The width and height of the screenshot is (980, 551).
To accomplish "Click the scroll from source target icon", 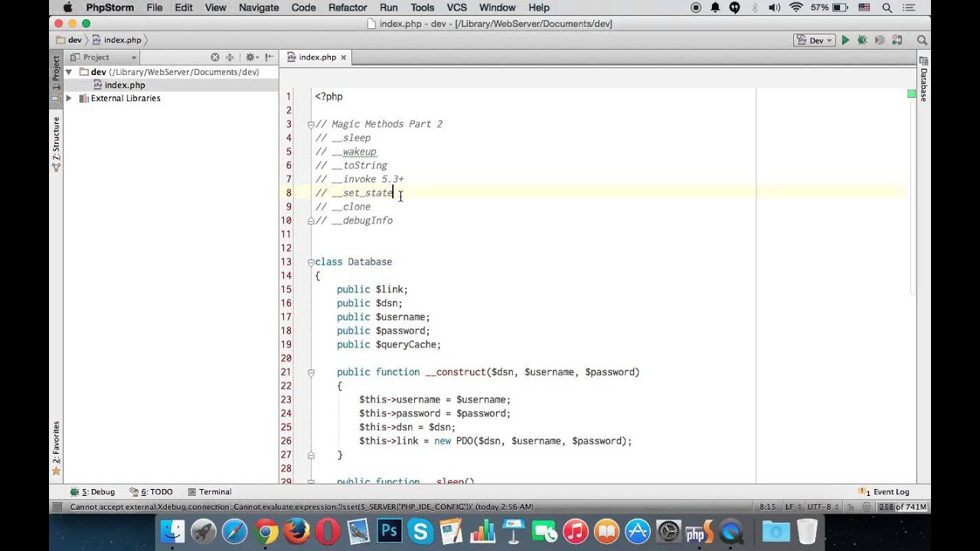I will tap(215, 57).
